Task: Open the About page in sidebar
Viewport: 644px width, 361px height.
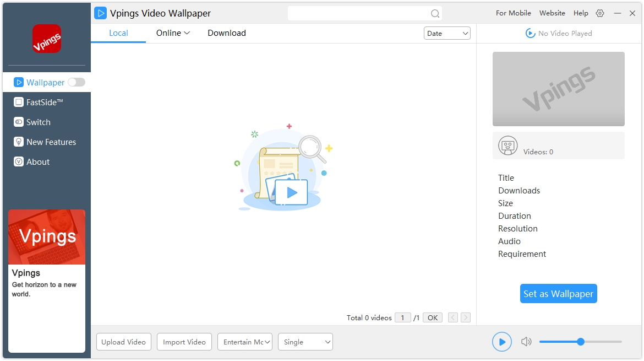Action: 37,161
